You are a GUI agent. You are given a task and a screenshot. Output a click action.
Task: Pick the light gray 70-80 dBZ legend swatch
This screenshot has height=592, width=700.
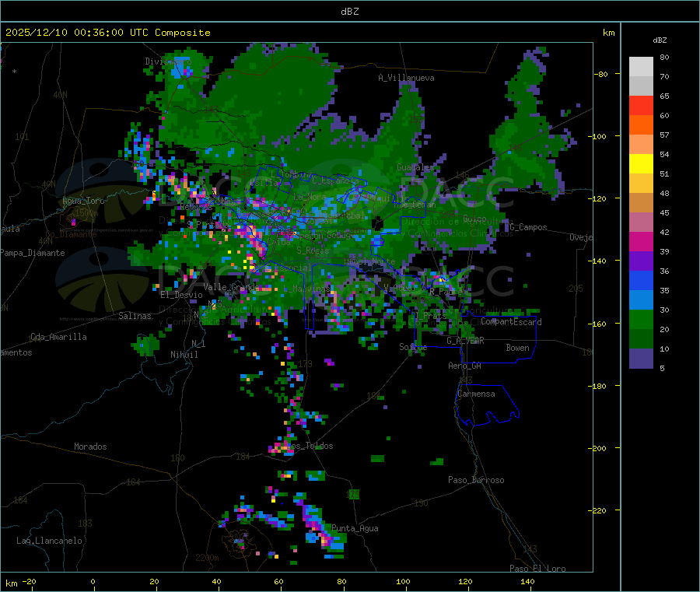pyautogui.click(x=641, y=66)
